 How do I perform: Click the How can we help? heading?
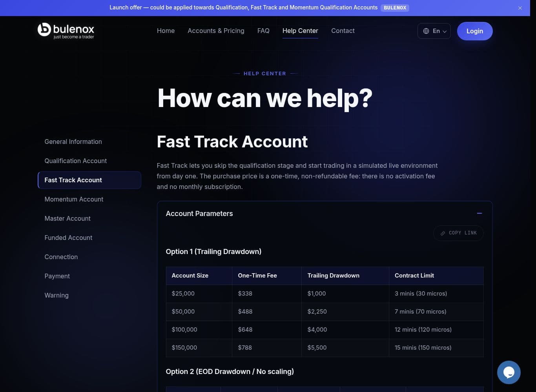pos(265,98)
